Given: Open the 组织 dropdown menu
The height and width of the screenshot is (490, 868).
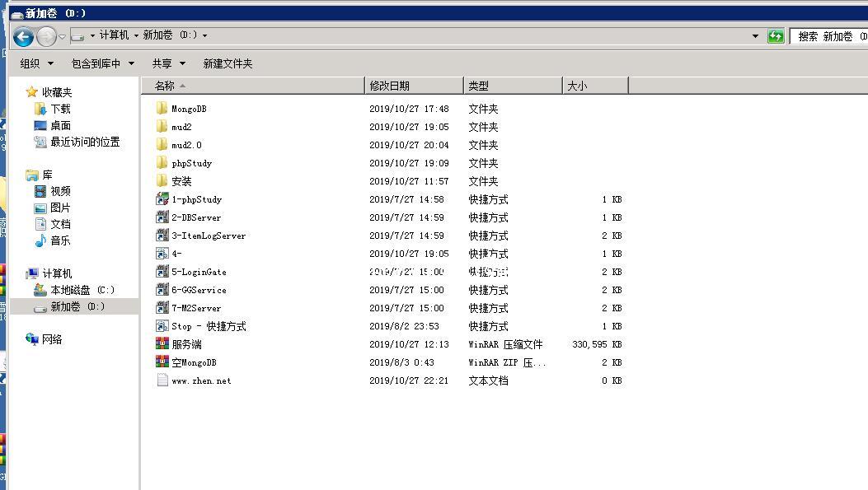Looking at the screenshot, I should [x=36, y=63].
